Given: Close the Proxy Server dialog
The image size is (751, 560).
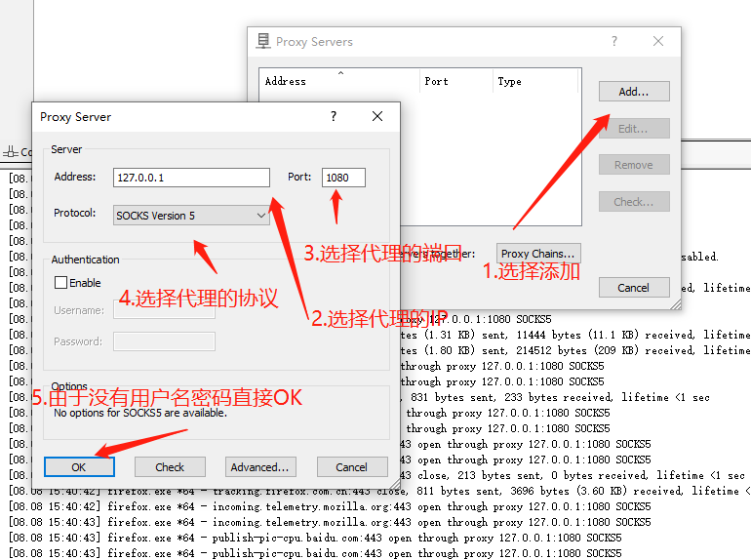Looking at the screenshot, I should click(377, 116).
